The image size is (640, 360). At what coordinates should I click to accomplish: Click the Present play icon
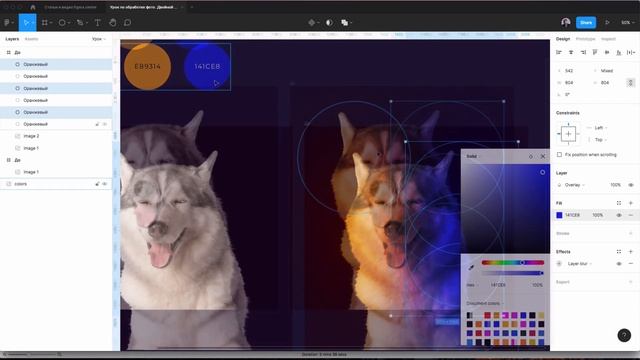pos(607,23)
